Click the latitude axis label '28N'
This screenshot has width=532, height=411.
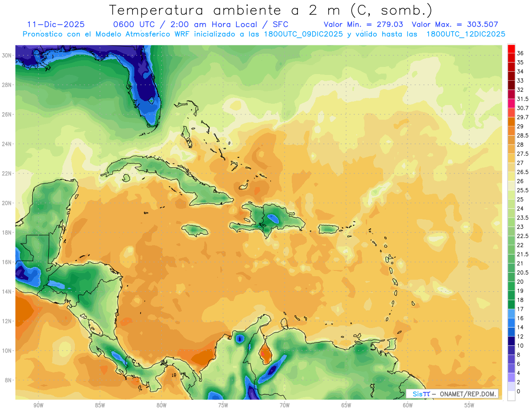pos(7,85)
